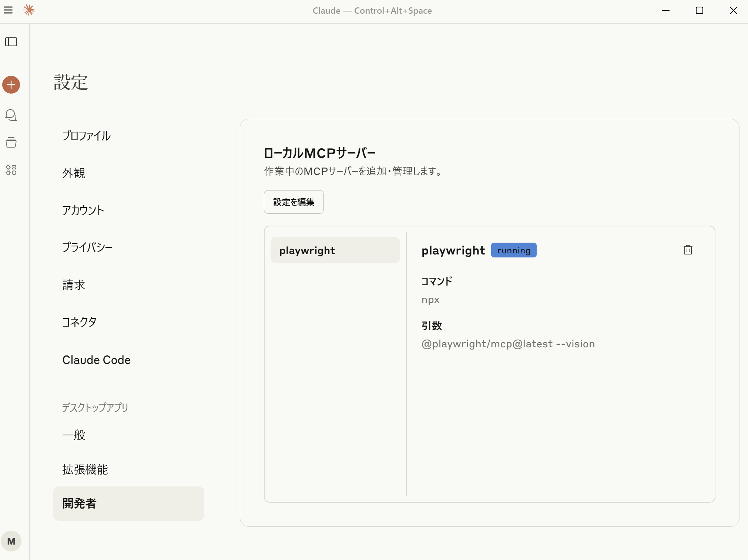Maximize the Claude window
The height and width of the screenshot is (560, 748).
coord(700,10)
